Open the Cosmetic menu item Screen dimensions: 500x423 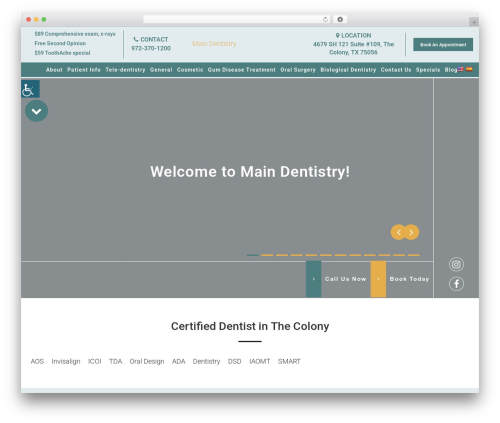tap(190, 70)
